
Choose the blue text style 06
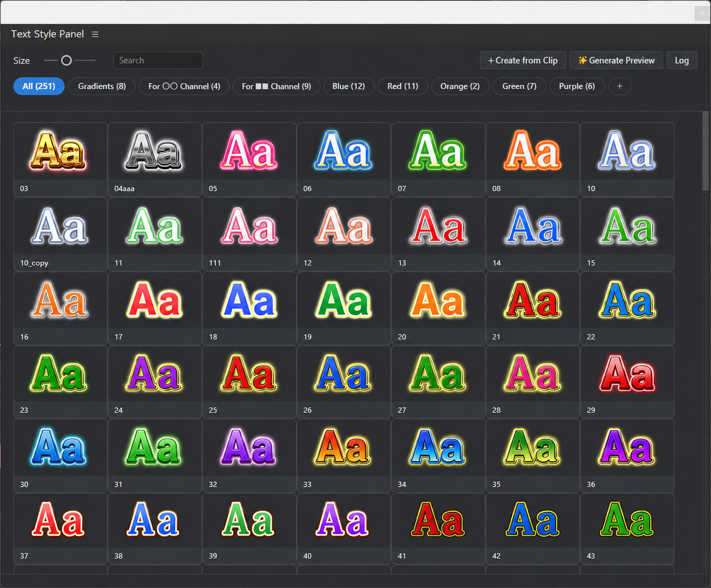344,159
